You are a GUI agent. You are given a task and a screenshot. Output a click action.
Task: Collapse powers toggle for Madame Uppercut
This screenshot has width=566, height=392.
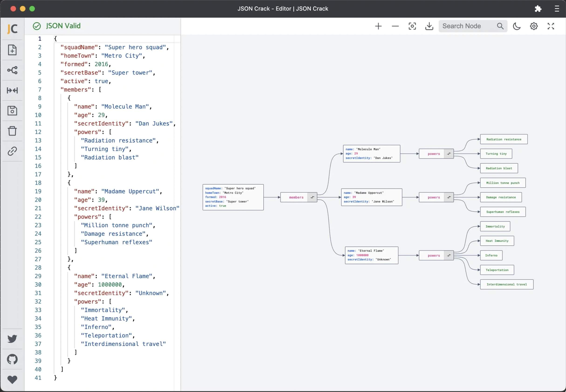[449, 197]
